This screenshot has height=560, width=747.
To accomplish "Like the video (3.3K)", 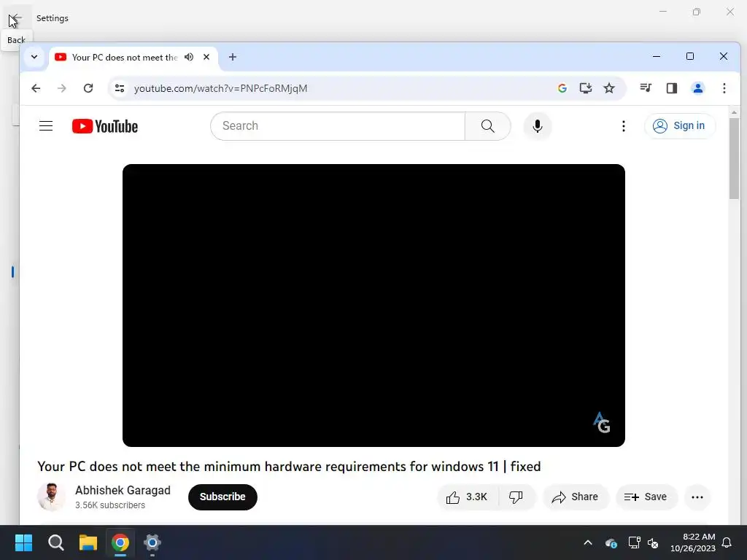I will [468, 497].
